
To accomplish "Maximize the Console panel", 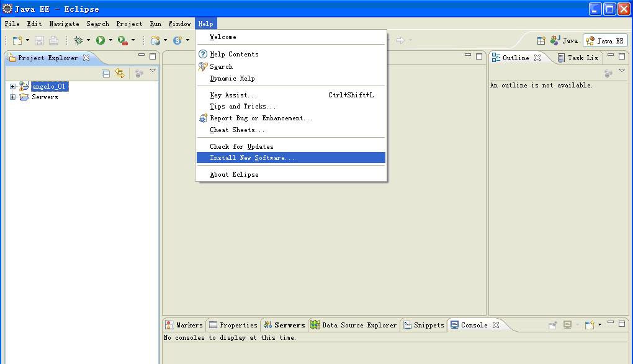I will point(622,324).
